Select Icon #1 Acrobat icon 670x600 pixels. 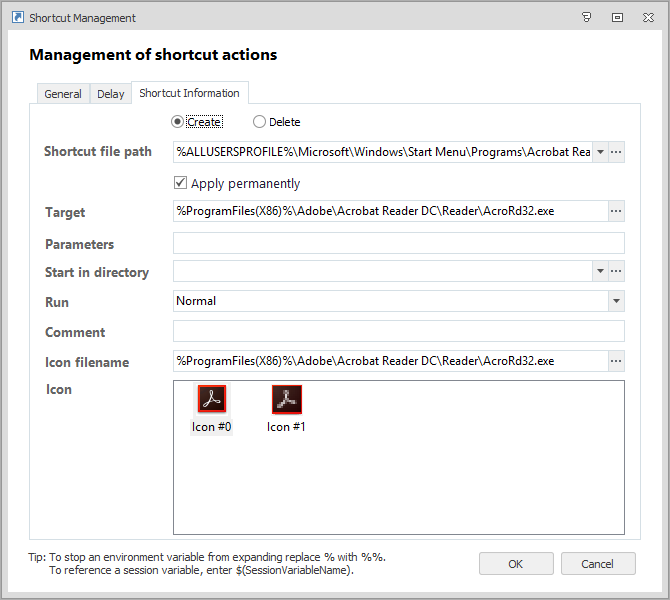pyautogui.click(x=287, y=400)
